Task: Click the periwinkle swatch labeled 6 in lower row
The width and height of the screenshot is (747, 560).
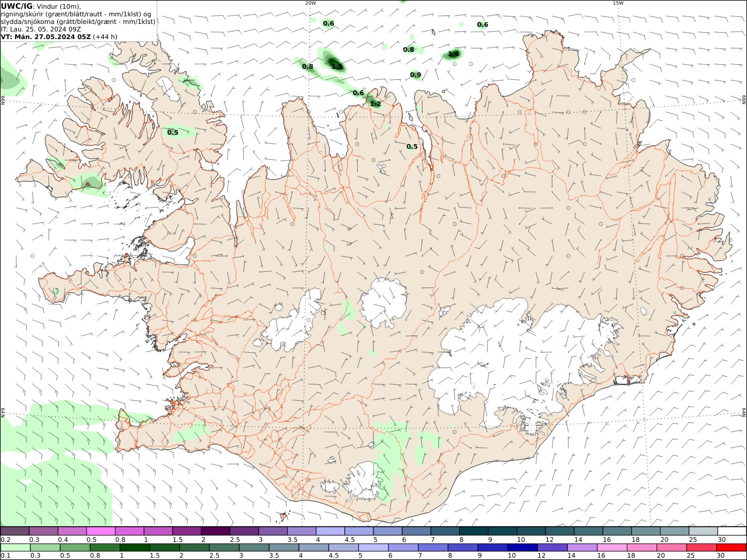Action: click(403, 547)
